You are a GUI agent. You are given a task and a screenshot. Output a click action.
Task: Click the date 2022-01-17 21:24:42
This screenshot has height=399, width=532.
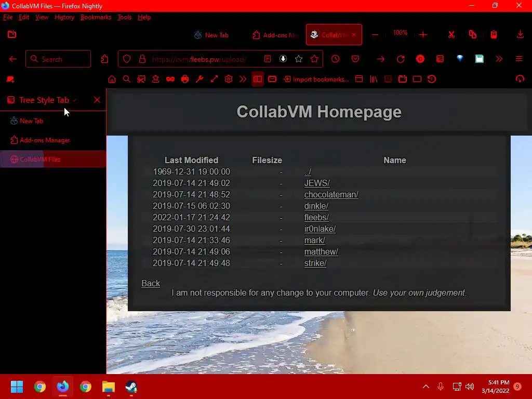[x=191, y=218]
